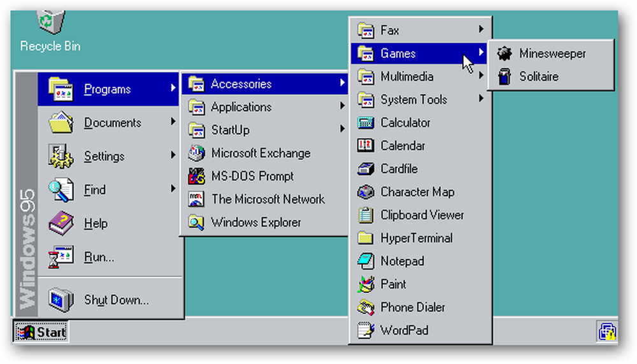Select the Accessories menu entry
The width and height of the screenshot is (637, 364).
click(265, 84)
